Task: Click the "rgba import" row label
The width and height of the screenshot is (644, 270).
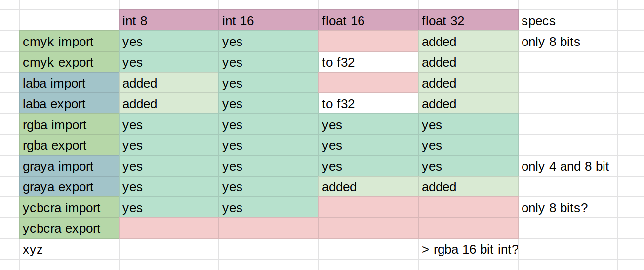Action: click(69, 125)
